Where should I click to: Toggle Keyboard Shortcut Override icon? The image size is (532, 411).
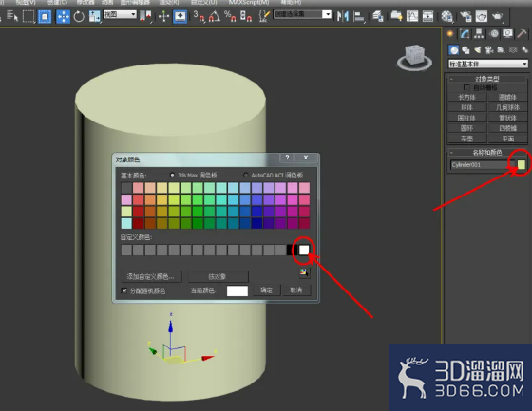(x=180, y=16)
